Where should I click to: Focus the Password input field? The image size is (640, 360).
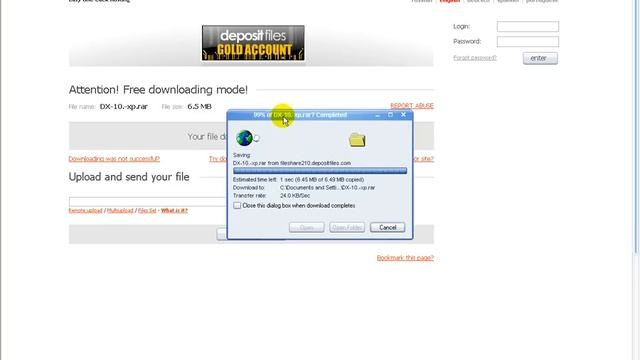tap(527, 41)
